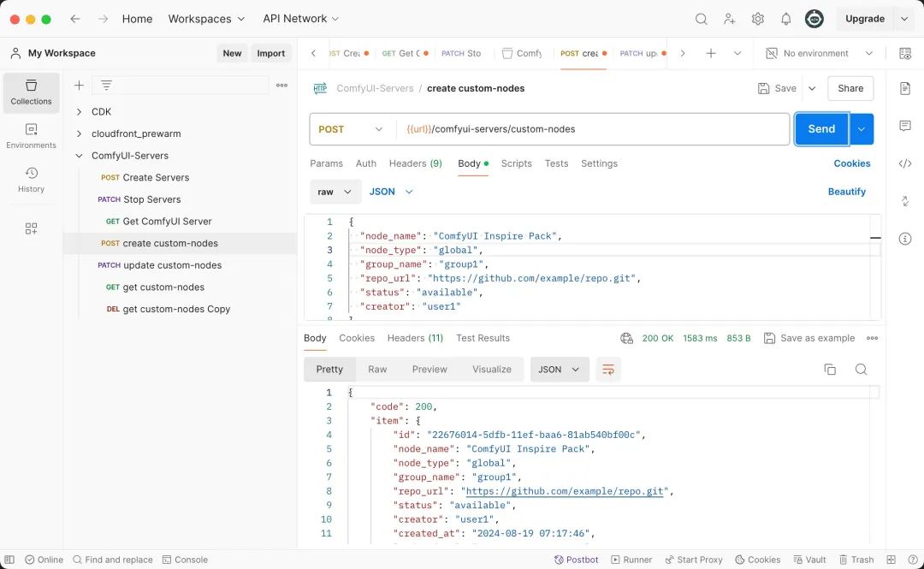The image size is (924, 569).
Task: Toggle two-pane layout icon in status bar
Action: click(x=891, y=560)
